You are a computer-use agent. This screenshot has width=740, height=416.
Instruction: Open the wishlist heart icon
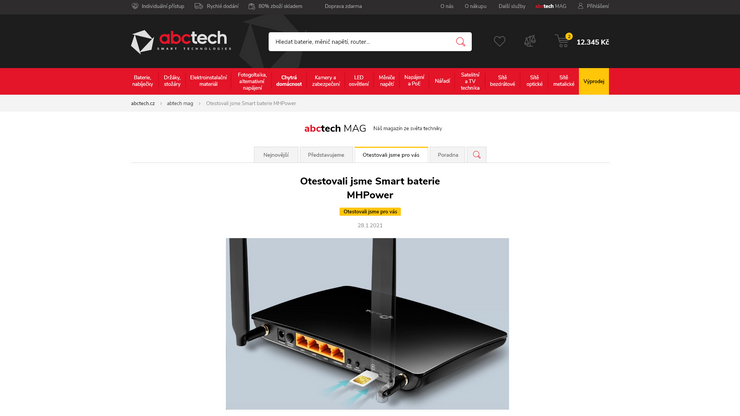(499, 42)
